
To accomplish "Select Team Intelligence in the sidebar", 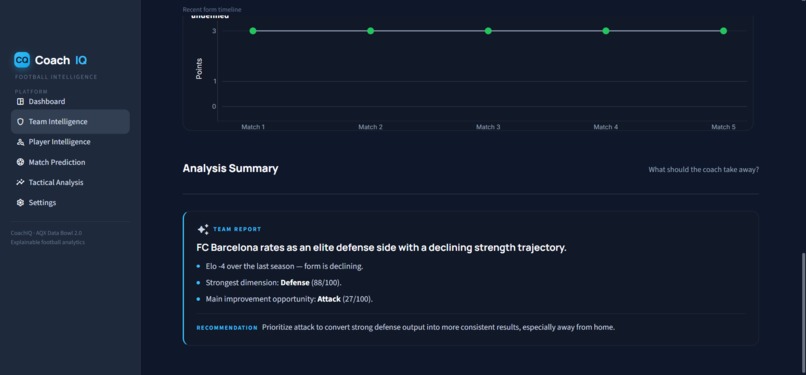I will tap(70, 122).
